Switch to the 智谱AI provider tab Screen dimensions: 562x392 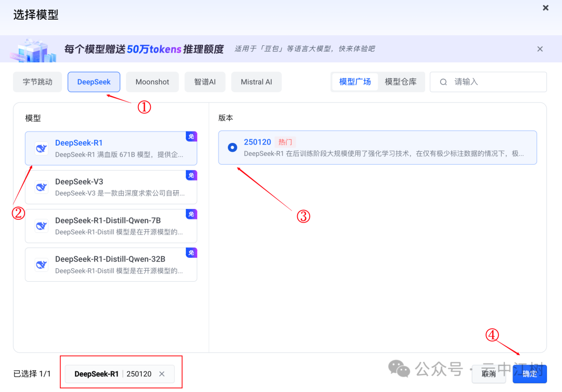(x=205, y=82)
